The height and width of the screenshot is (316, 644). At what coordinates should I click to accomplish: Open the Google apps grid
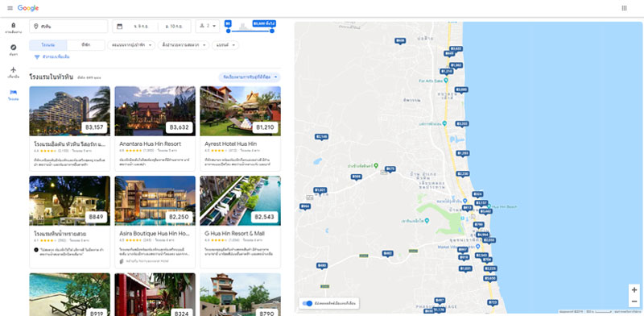(625, 8)
